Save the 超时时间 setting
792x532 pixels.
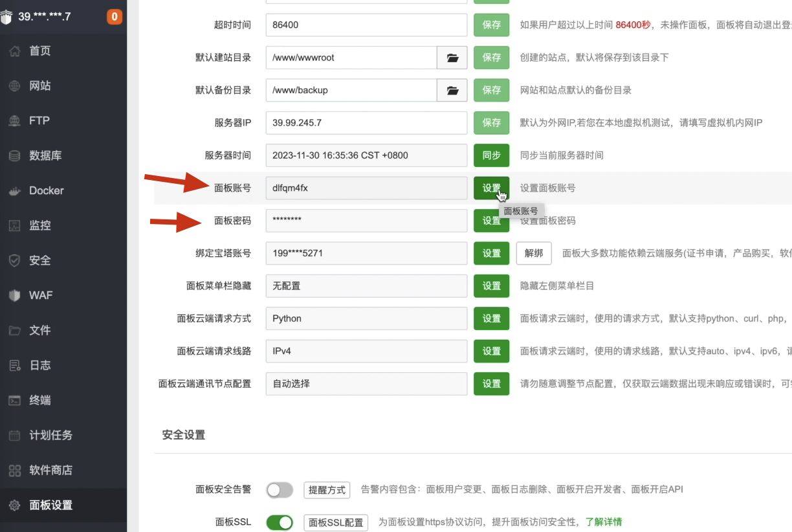point(492,25)
